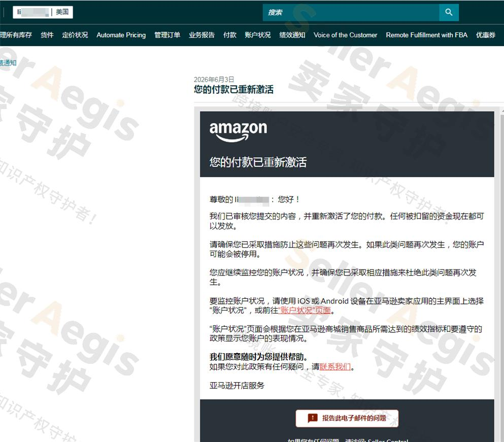Open the 付款 menu
Screen dimensions: 504x442
point(230,35)
